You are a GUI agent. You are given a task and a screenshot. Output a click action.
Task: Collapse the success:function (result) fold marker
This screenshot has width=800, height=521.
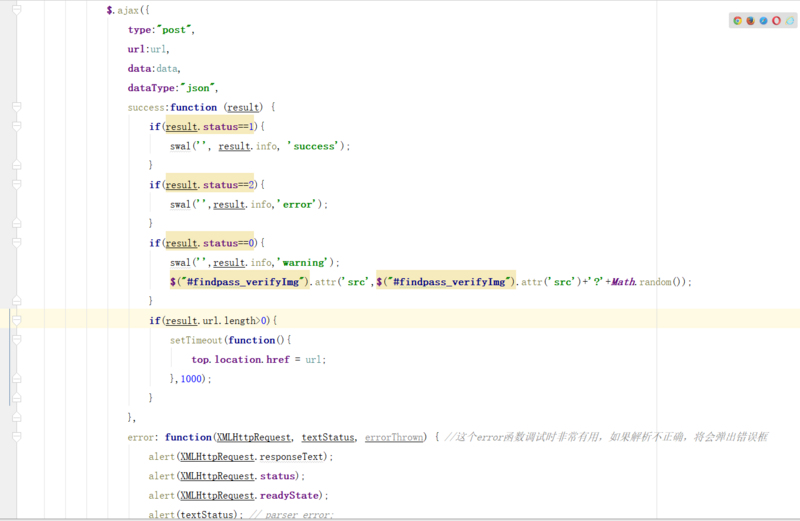pos(17,107)
